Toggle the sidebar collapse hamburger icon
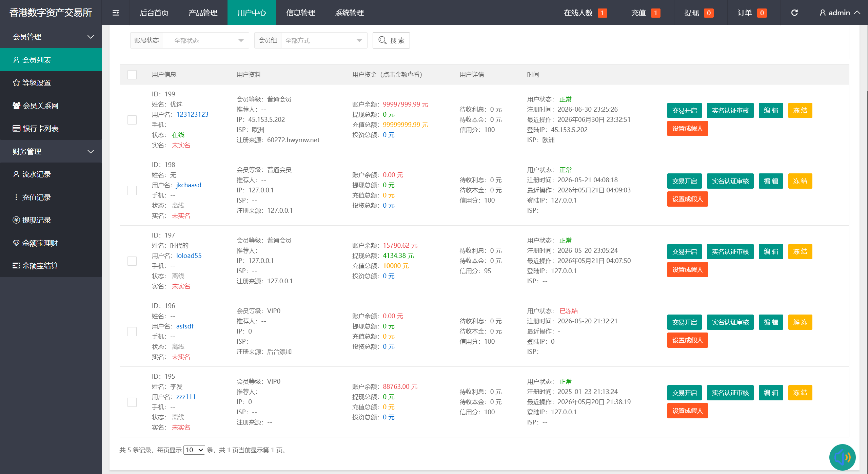 coord(116,13)
